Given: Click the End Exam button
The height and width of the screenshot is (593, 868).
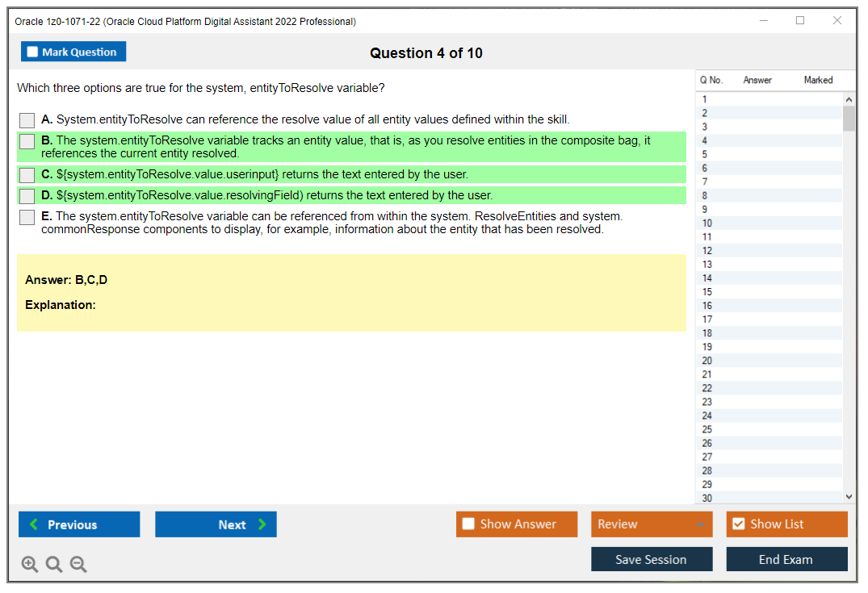Looking at the screenshot, I should (x=786, y=558).
